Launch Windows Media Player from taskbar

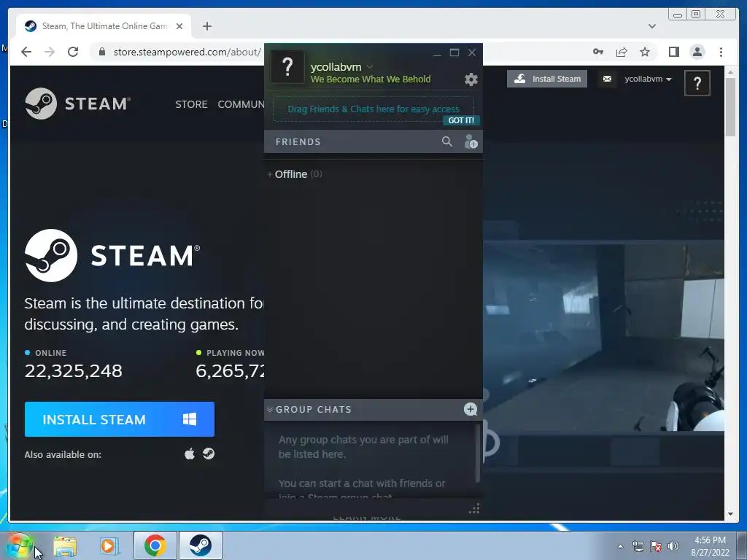coord(109,545)
